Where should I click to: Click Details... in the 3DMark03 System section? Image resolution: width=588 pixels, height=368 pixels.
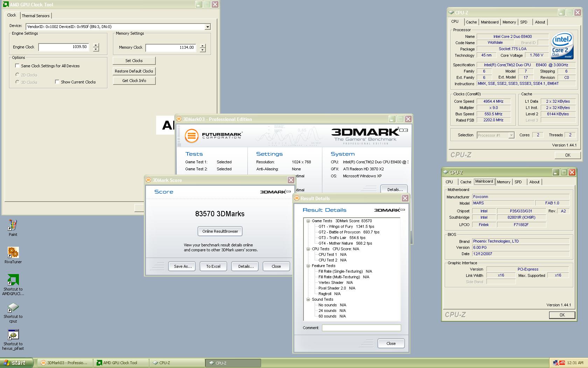394,189
